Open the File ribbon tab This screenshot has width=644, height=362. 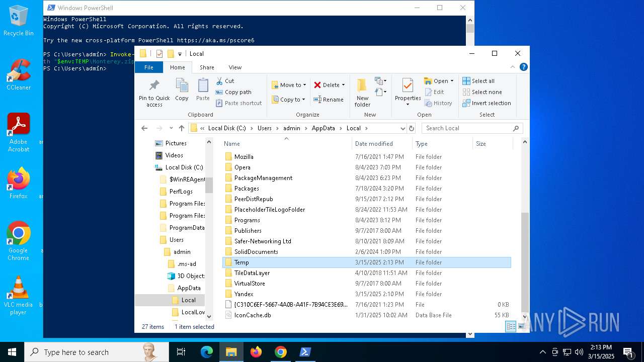[x=149, y=67]
